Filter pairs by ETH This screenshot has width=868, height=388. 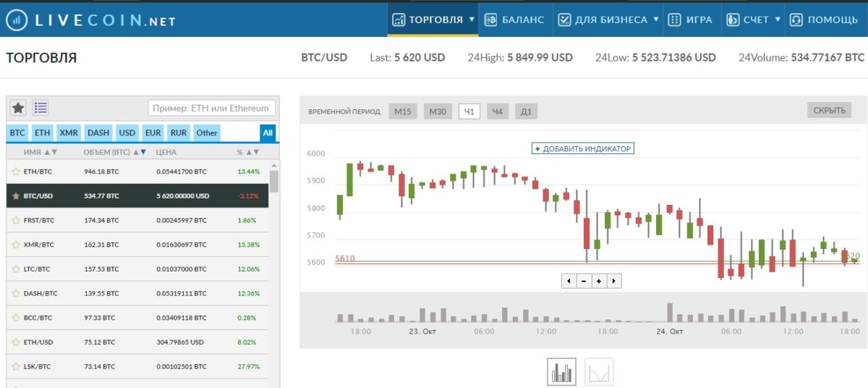point(43,132)
